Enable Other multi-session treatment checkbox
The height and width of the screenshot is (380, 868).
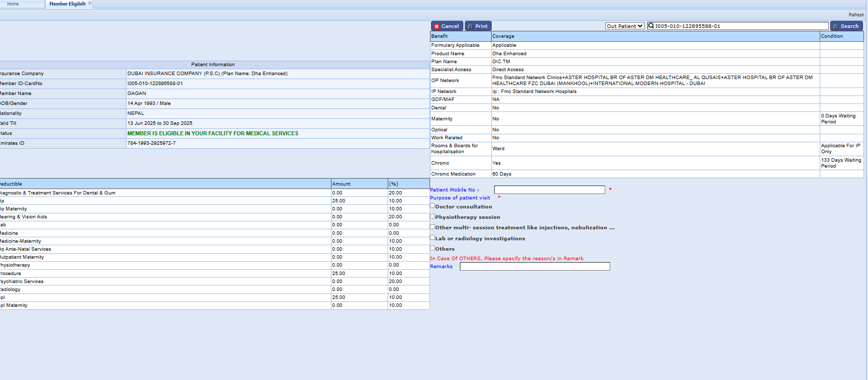[433, 227]
